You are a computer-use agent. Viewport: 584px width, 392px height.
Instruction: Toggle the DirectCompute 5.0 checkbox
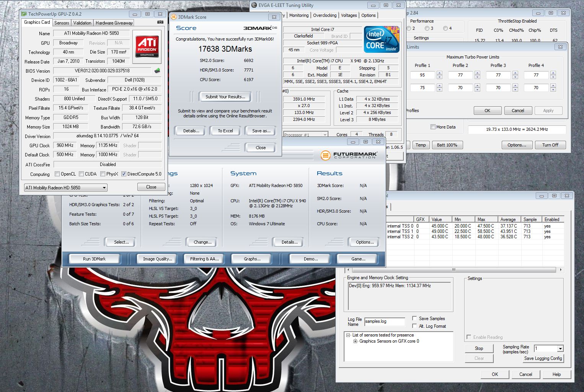pos(124,174)
